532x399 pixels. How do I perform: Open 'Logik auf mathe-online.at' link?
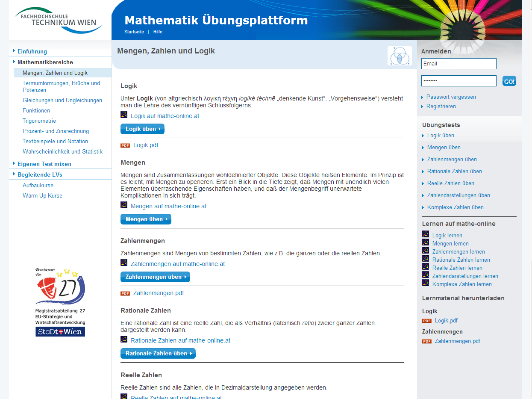pyautogui.click(x=165, y=116)
